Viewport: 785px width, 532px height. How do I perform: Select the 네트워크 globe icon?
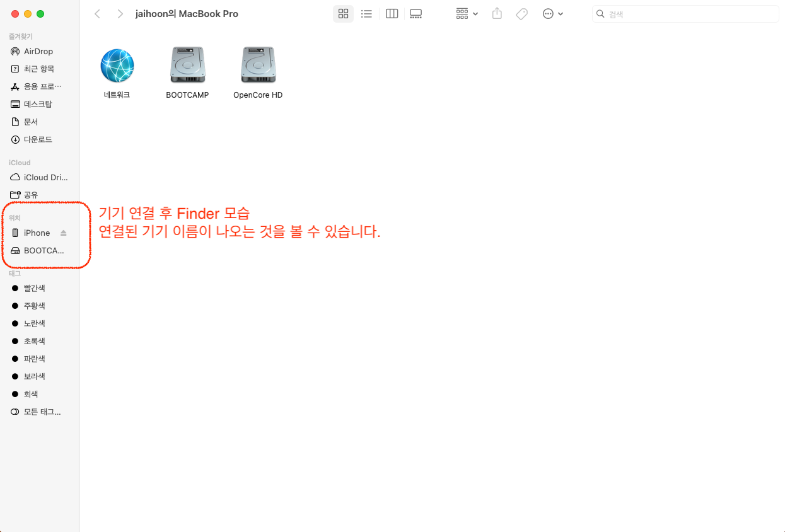[117, 66]
